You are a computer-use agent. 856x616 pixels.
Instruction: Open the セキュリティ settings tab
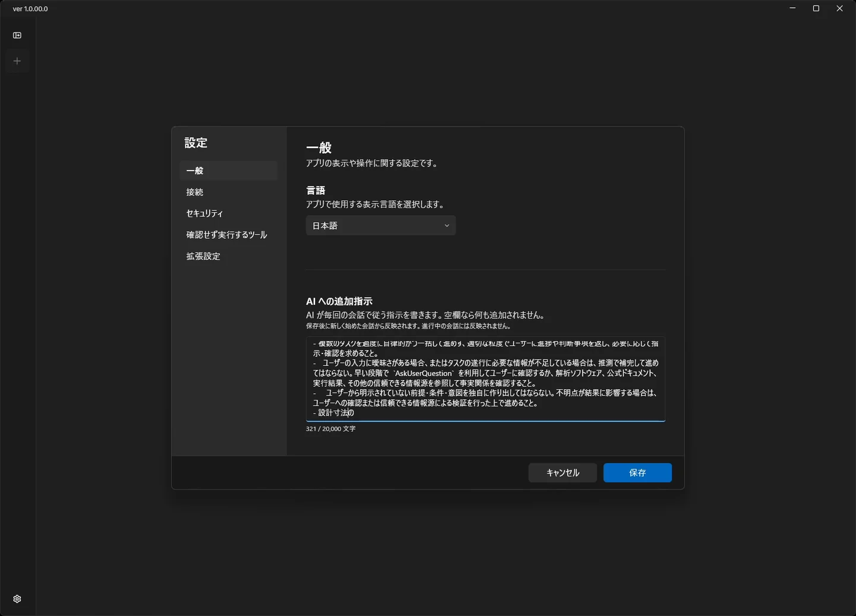228,213
